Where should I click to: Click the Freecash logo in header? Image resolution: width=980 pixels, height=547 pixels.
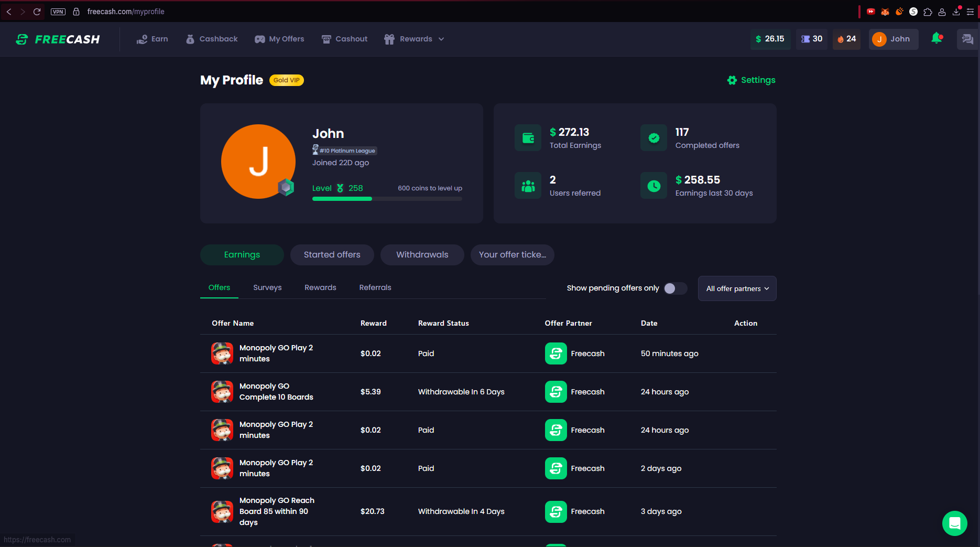58,39
